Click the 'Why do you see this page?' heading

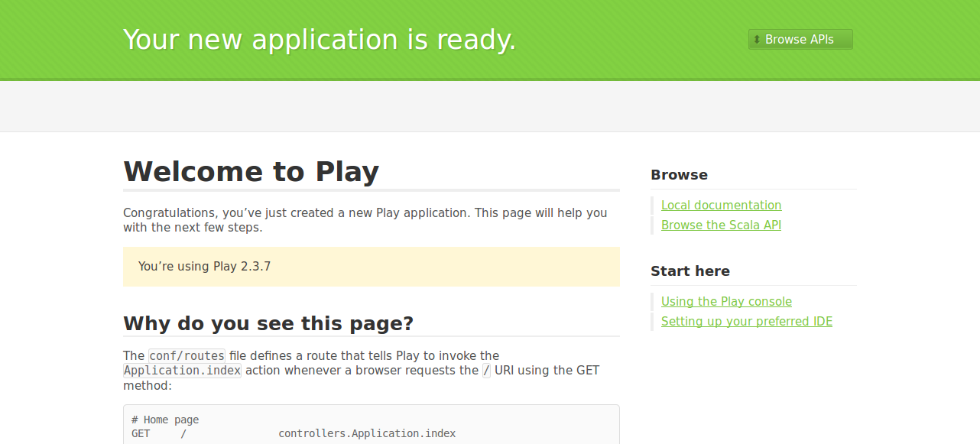coord(268,323)
